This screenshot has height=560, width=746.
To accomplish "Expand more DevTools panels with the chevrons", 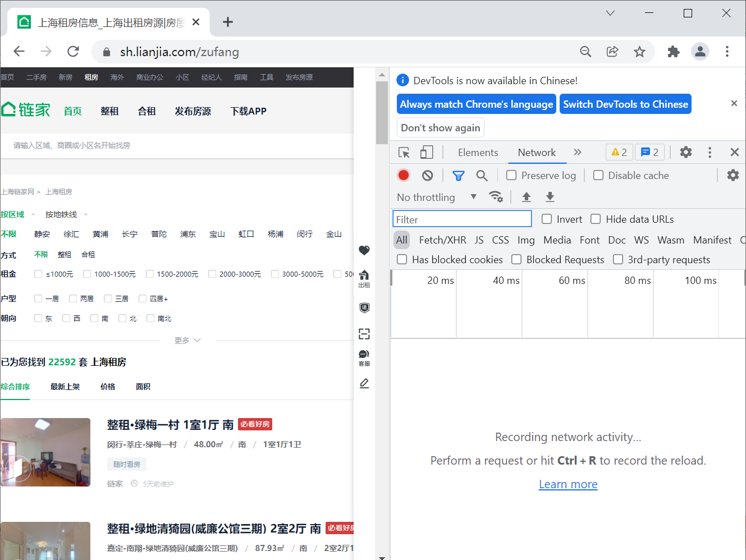I will [x=578, y=152].
